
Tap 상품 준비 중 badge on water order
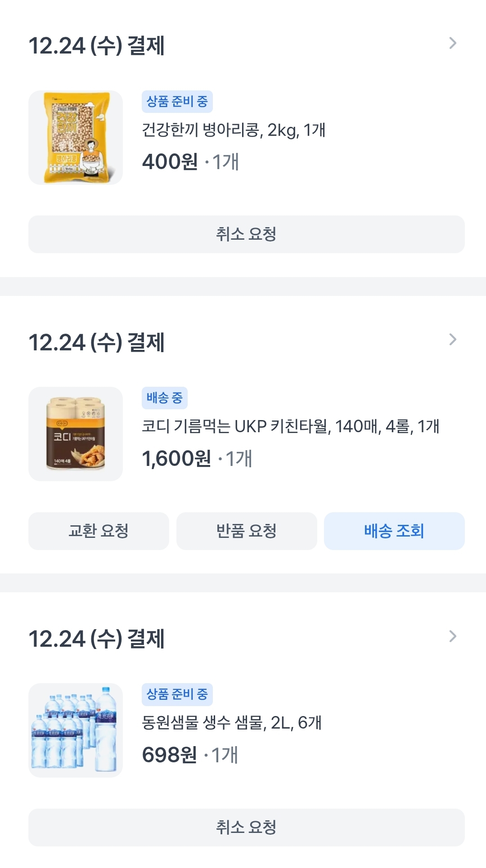(177, 694)
